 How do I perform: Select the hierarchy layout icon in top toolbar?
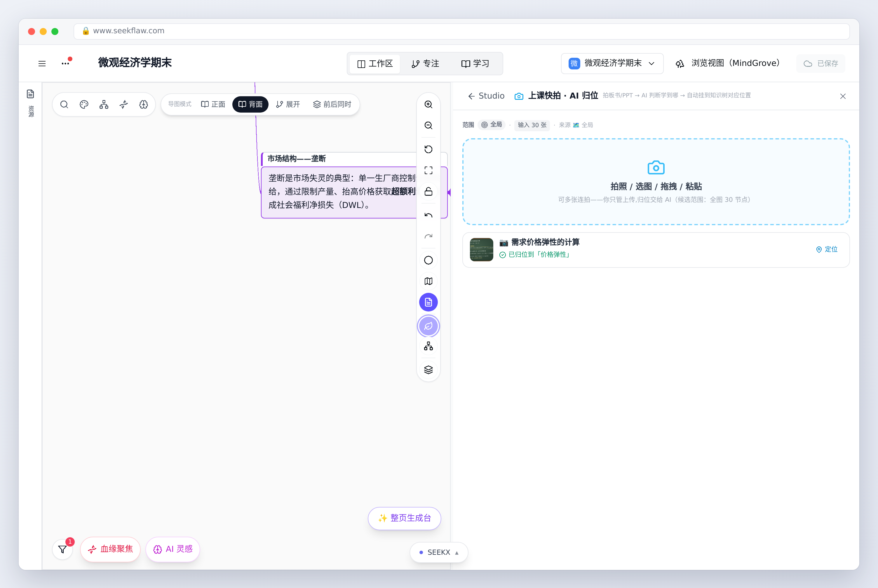coord(104,104)
